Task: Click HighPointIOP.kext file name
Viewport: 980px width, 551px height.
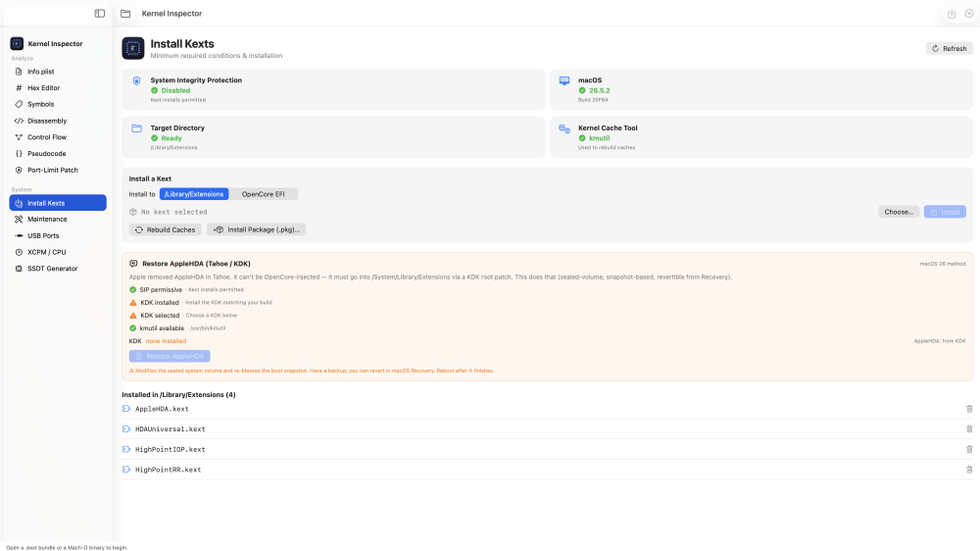Action: tap(170, 449)
